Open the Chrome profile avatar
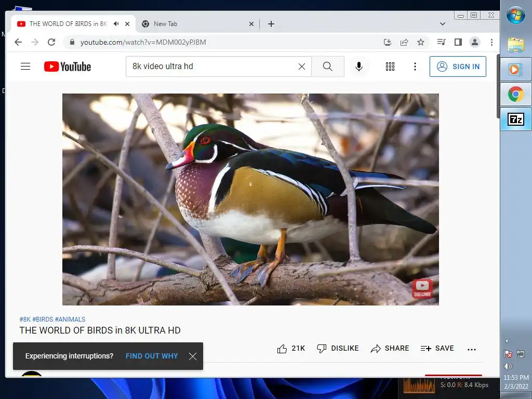532x399 pixels. pos(475,42)
